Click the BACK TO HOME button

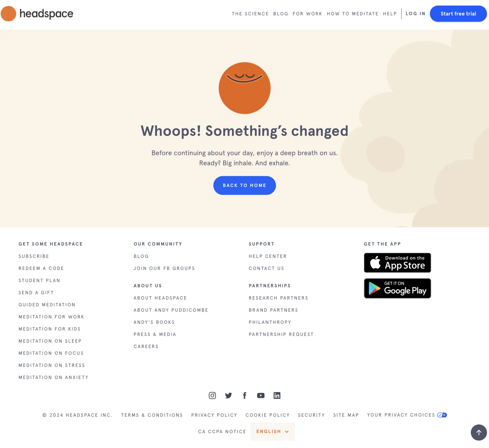tap(244, 185)
